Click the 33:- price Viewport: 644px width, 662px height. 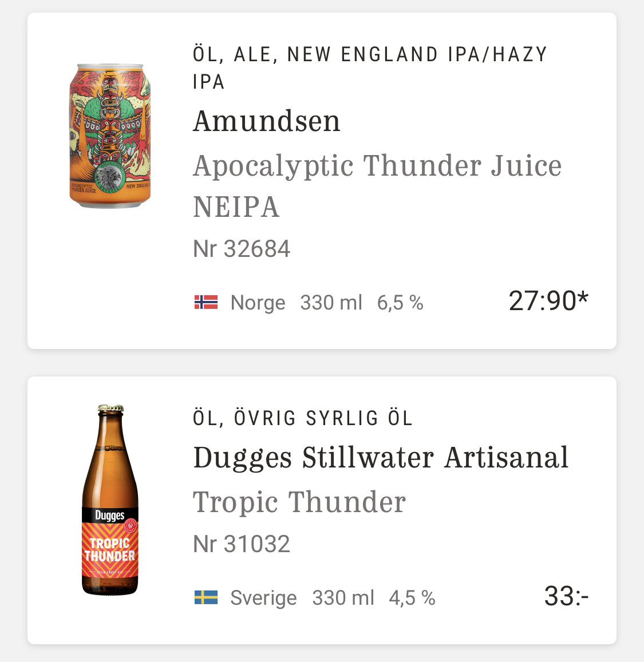coord(566,596)
